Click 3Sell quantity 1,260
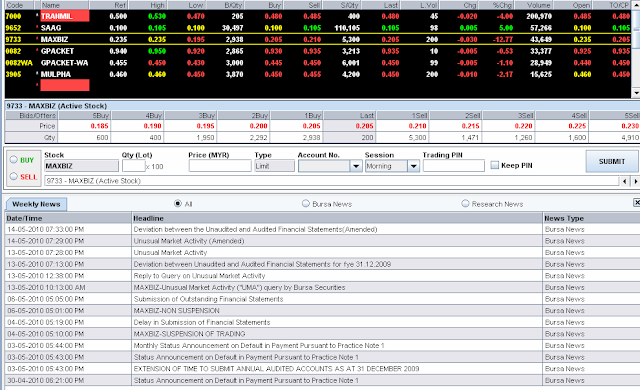The width and height of the screenshot is (640, 390). (x=523, y=137)
